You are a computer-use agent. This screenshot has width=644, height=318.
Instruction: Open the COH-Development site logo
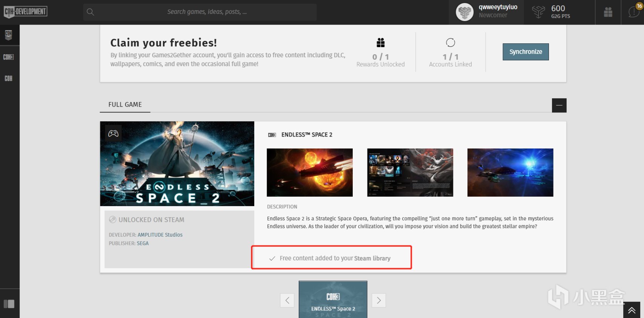pyautogui.click(x=25, y=12)
